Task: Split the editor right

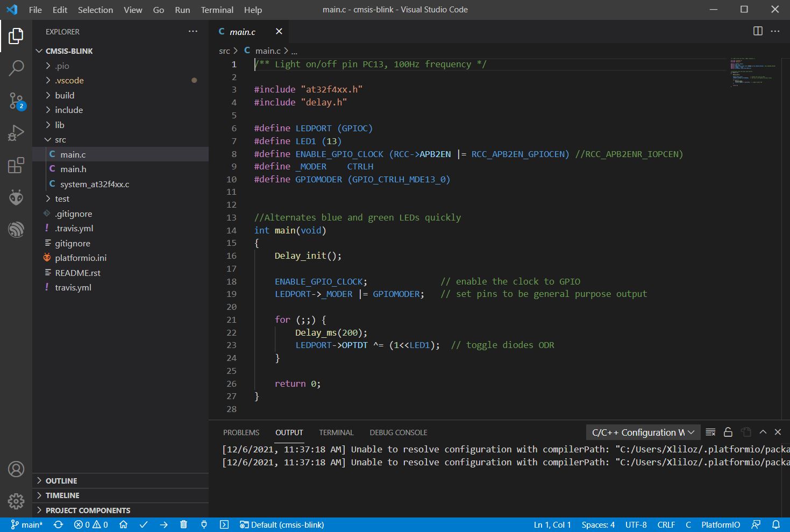Action: 758,31
